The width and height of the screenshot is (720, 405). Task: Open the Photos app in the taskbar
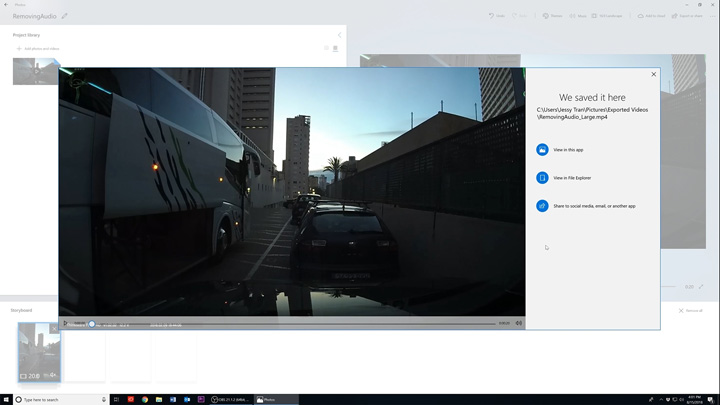[x=267, y=399]
